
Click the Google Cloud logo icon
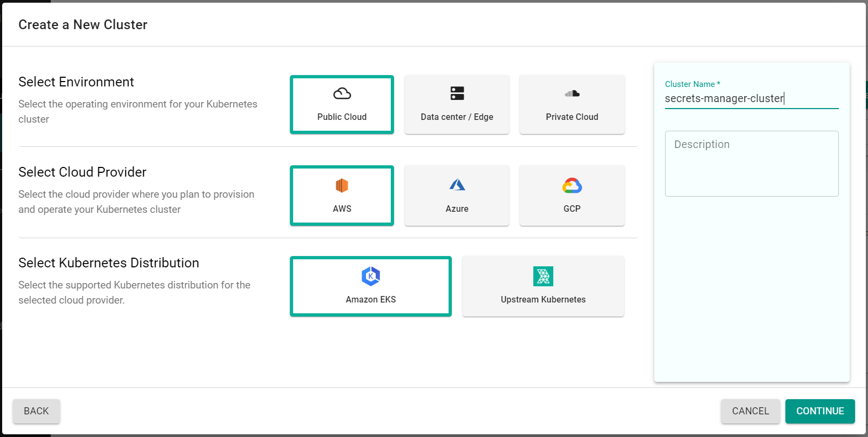[x=572, y=185]
